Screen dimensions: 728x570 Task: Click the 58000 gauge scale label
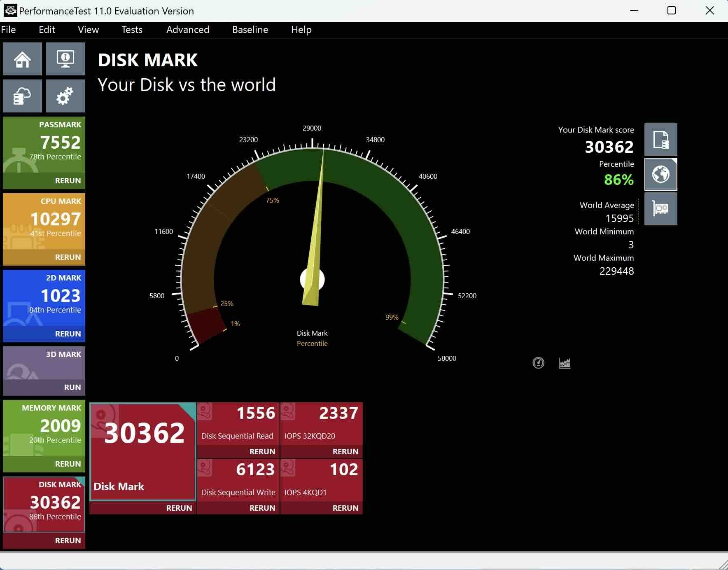click(x=447, y=358)
